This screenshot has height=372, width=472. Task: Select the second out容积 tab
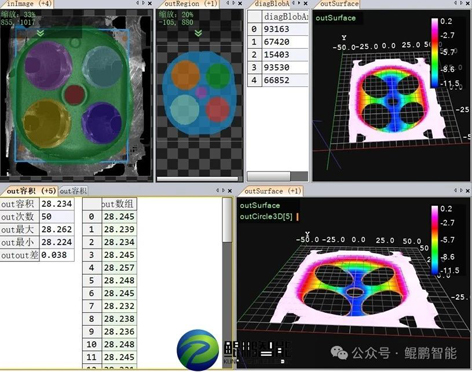coord(73,191)
